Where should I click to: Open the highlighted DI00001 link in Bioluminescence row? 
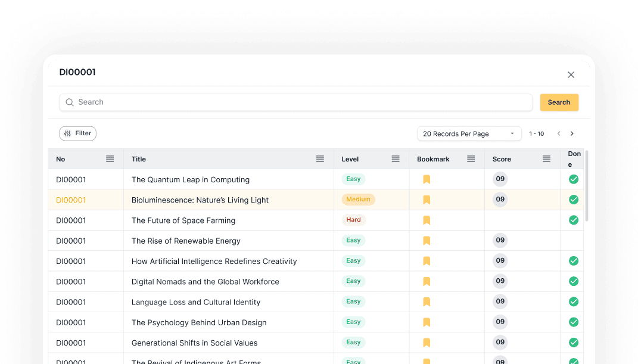[71, 200]
